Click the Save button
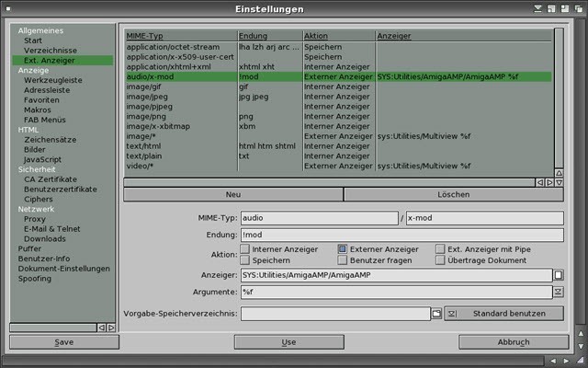 tap(64, 342)
